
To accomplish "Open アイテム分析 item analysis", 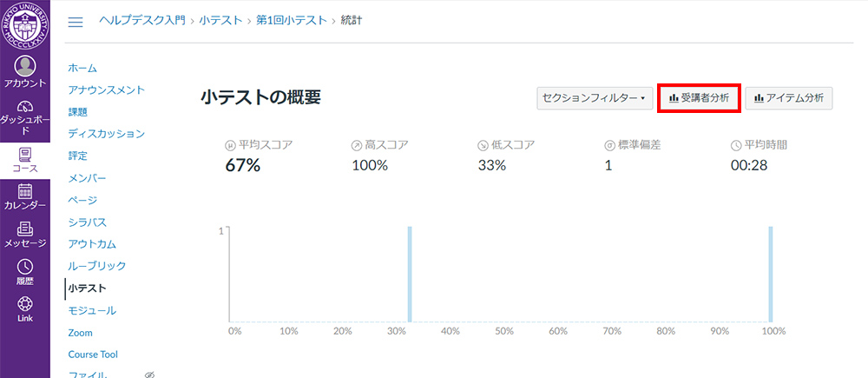I will click(789, 98).
